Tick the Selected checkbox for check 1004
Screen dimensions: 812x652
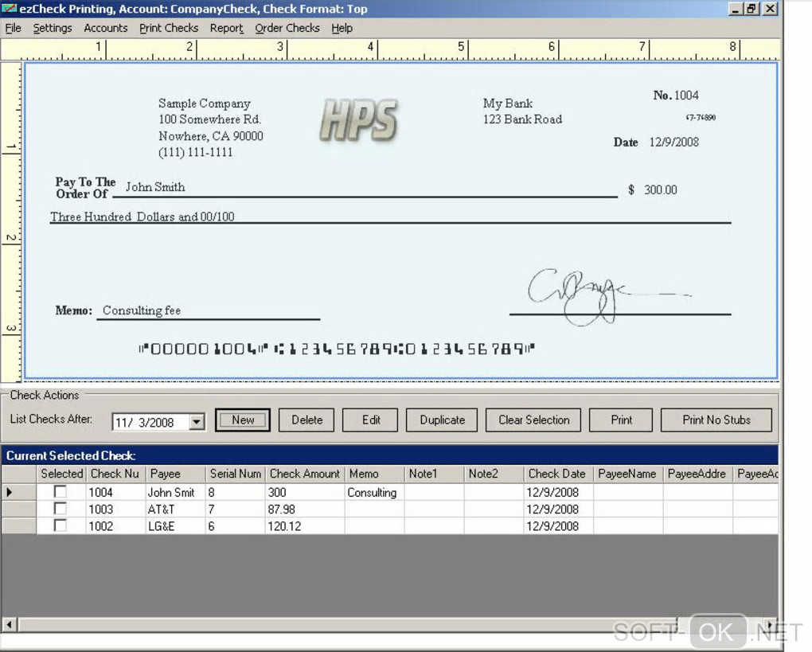(60, 491)
